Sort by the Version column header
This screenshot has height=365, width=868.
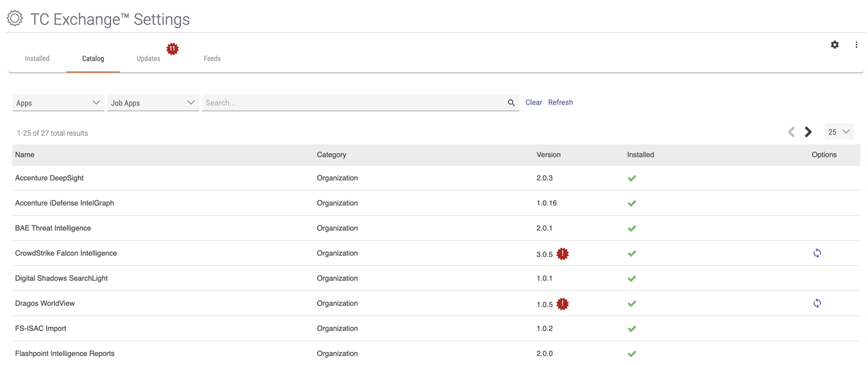pyautogui.click(x=548, y=155)
